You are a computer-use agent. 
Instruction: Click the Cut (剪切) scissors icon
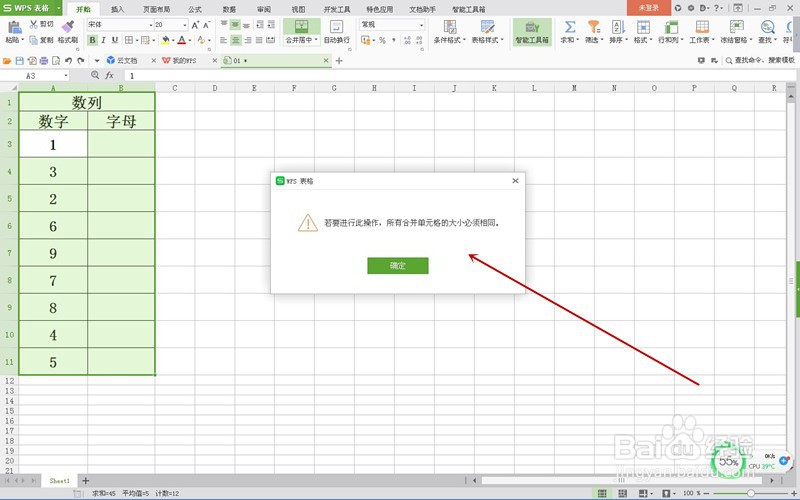click(34, 24)
